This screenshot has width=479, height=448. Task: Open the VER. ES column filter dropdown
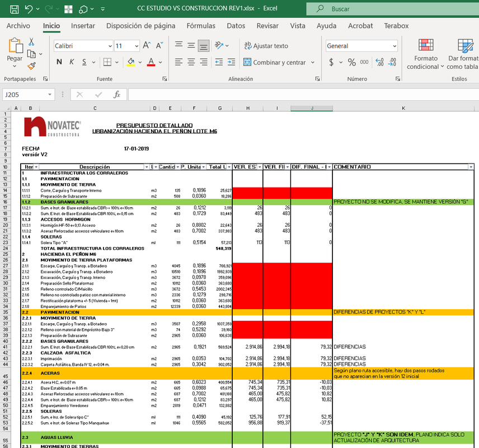tap(260, 167)
